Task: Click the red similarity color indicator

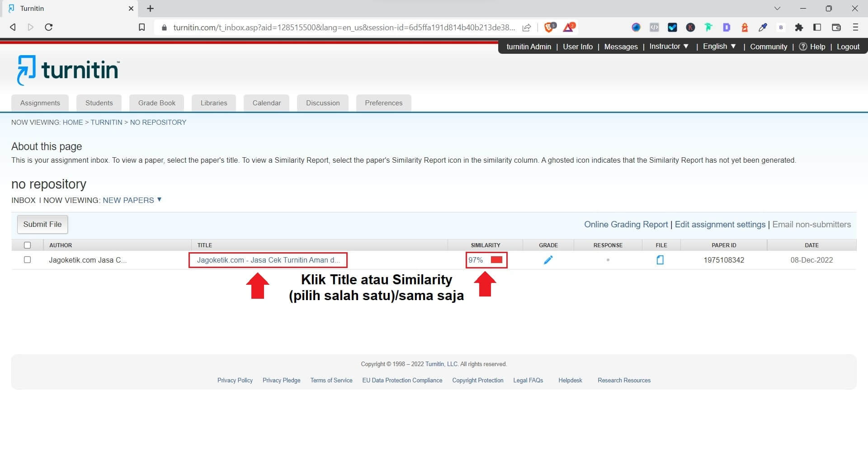Action: coord(497,260)
